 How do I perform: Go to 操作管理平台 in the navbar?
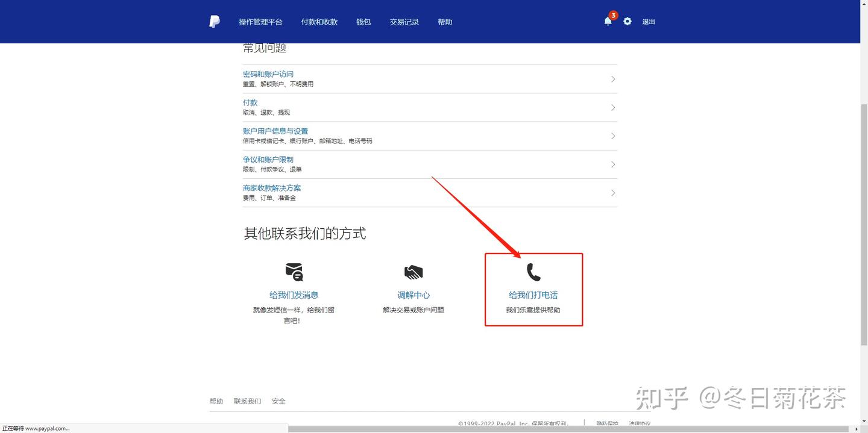[x=260, y=22]
